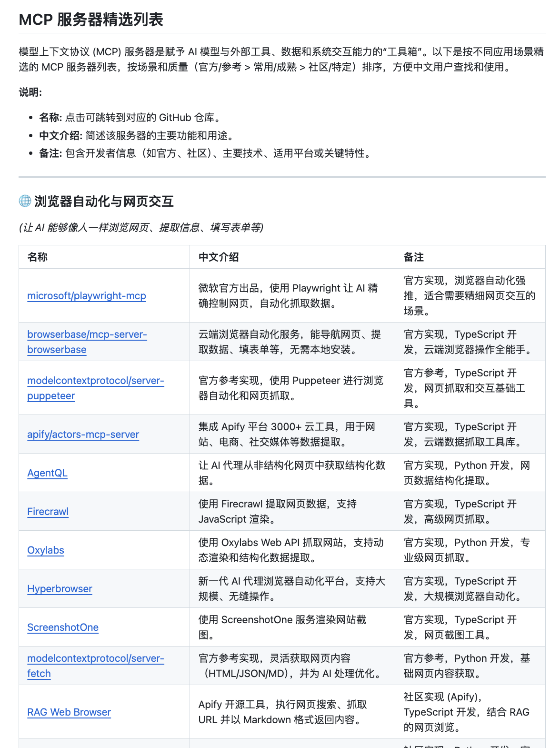Click the heading MCP 服务器精选列表
Screen dimensions: 560x748
(91, 20)
